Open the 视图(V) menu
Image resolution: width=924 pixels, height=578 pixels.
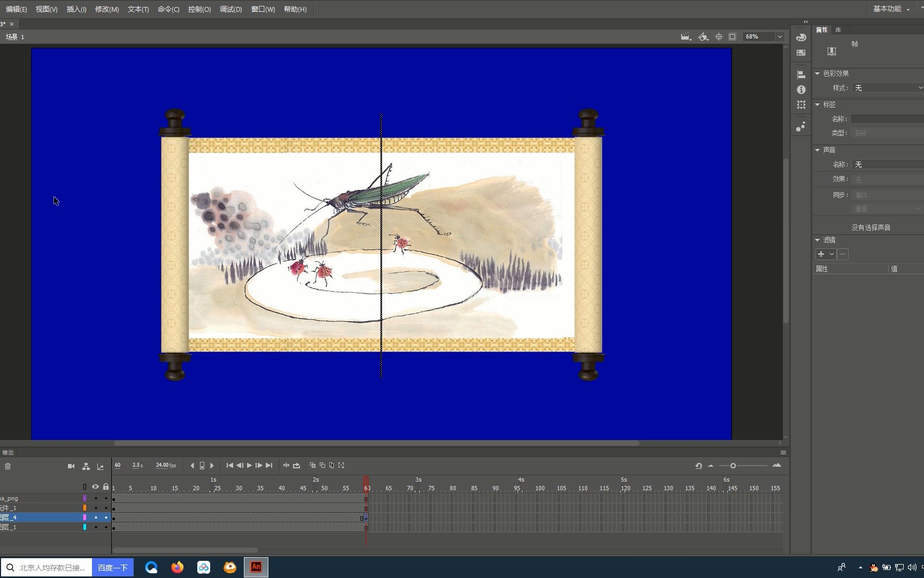47,9
